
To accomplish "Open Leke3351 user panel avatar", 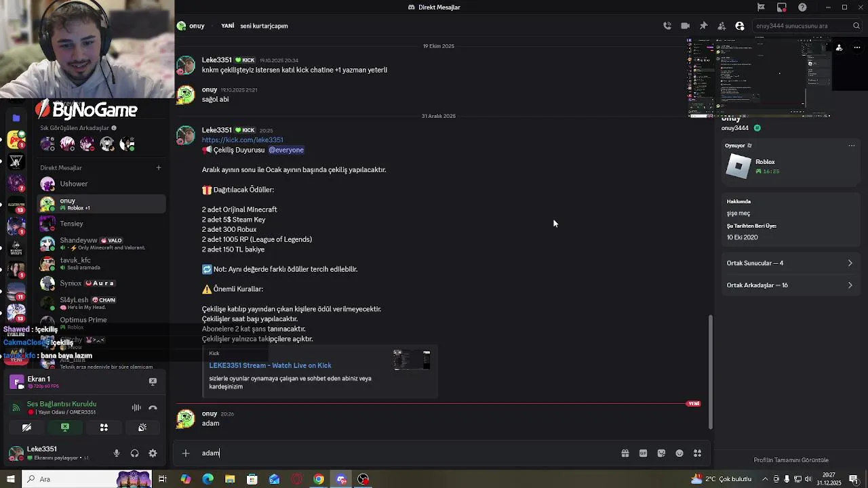I will tap(16, 453).
